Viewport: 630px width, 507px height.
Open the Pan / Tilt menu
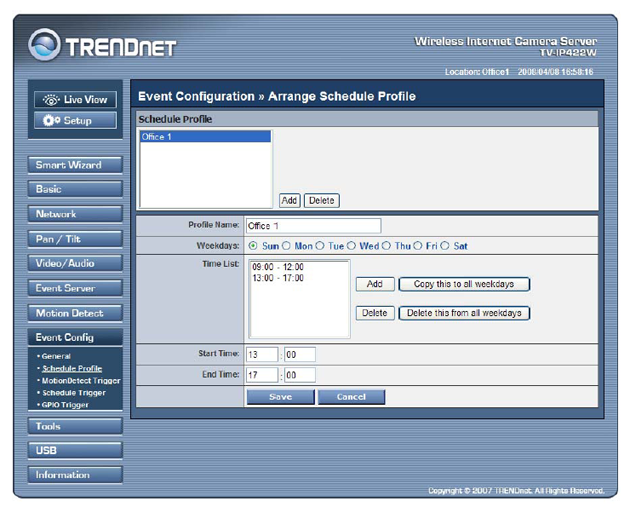click(75, 239)
